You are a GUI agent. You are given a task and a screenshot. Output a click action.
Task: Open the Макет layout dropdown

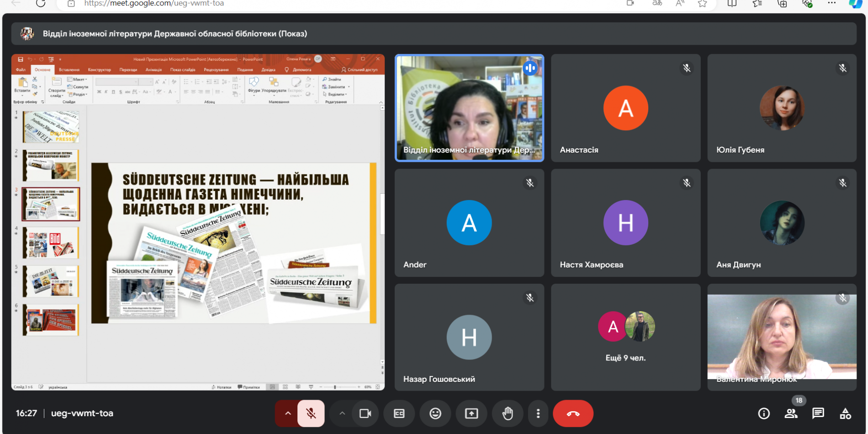pyautogui.click(x=77, y=79)
